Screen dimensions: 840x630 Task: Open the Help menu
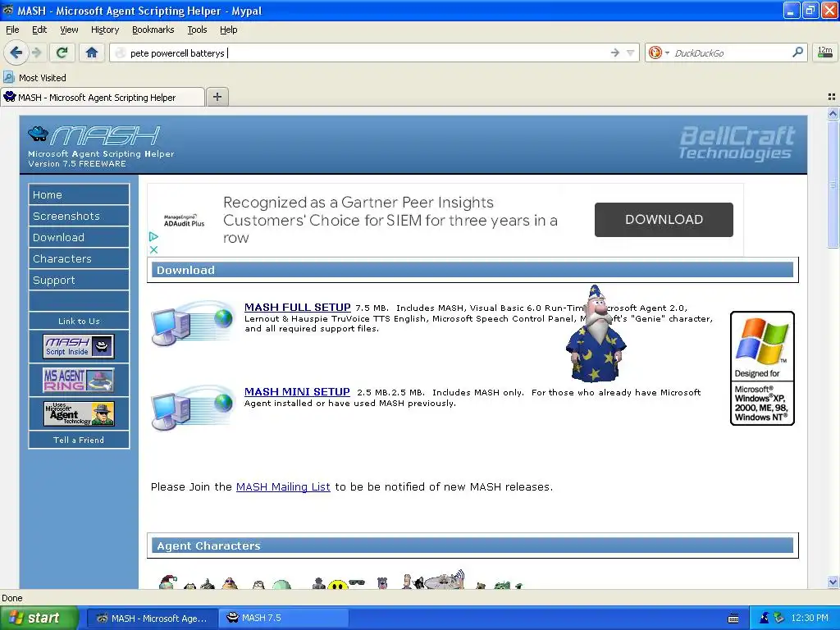pos(228,30)
